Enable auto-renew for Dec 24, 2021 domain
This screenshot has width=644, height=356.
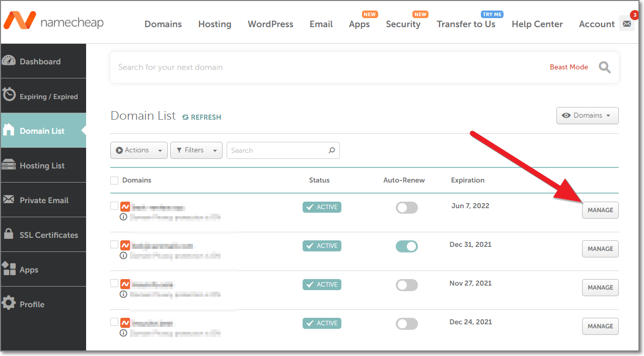point(407,324)
